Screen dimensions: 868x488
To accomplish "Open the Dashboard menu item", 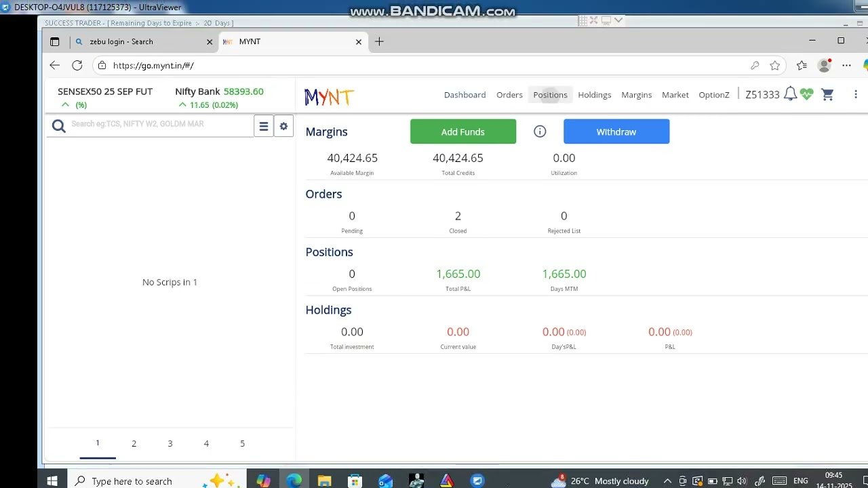I will click(465, 95).
